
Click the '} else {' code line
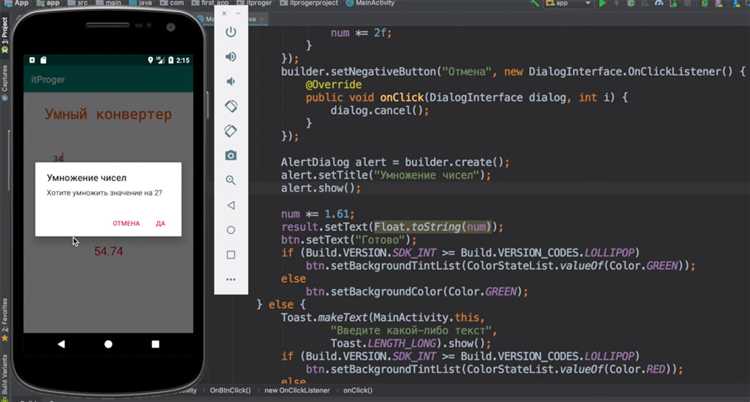point(281,304)
